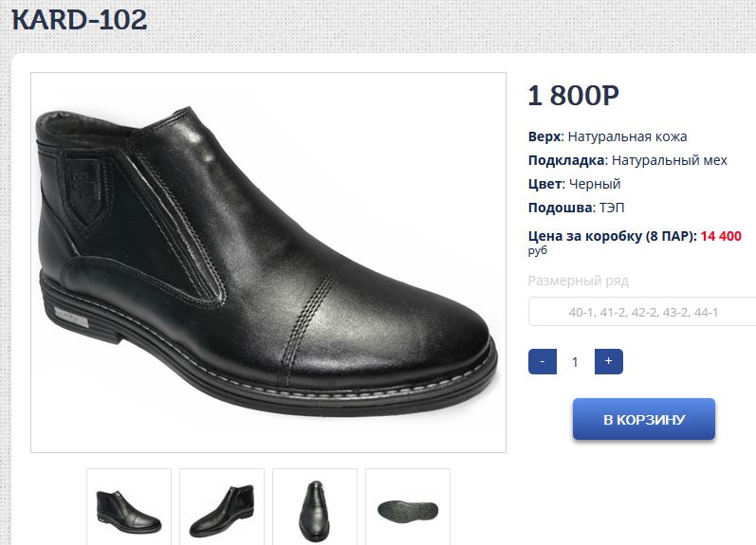The width and height of the screenshot is (756, 545).
Task: Select the top-view boot thumbnail
Action: click(315, 507)
